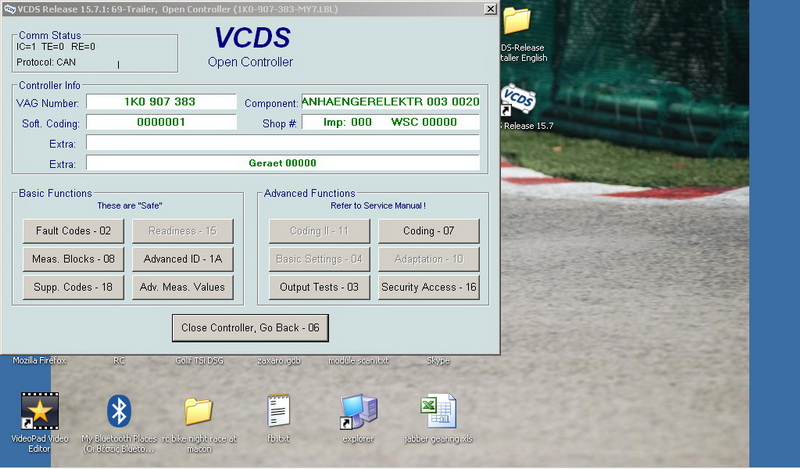Open Security Access - 16
Viewport: 800px width, 469px height.
[x=429, y=287]
